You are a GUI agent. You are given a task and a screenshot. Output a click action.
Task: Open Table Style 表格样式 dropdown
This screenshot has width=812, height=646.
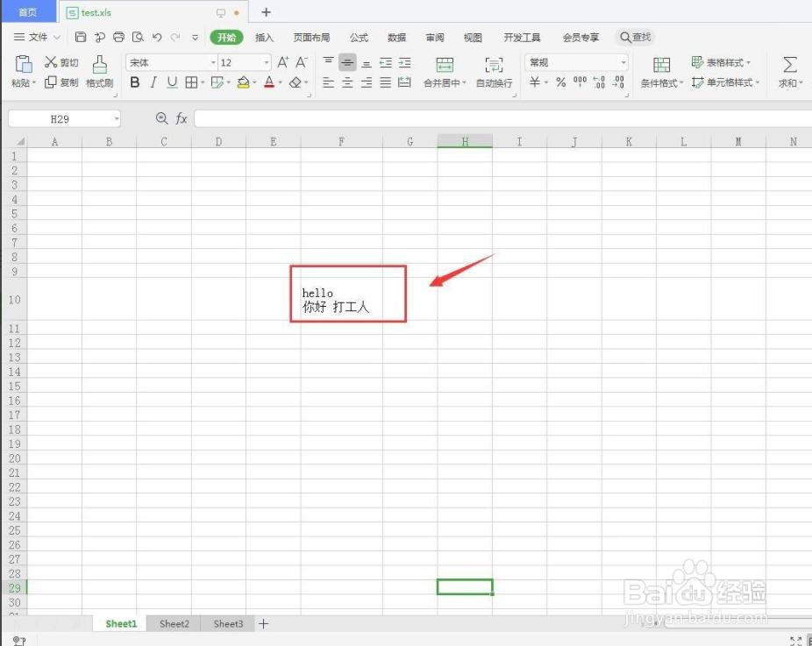click(x=722, y=62)
